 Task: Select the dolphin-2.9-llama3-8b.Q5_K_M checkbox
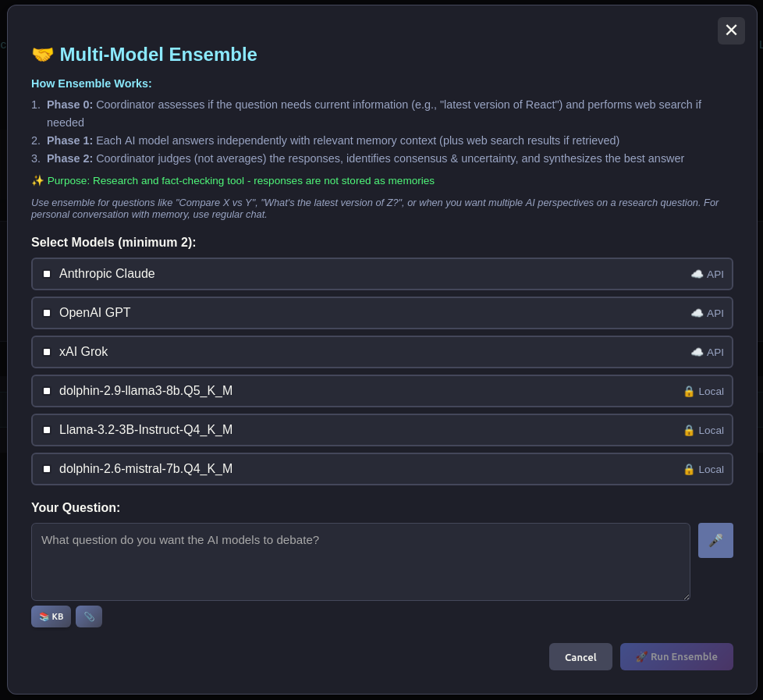(47, 391)
